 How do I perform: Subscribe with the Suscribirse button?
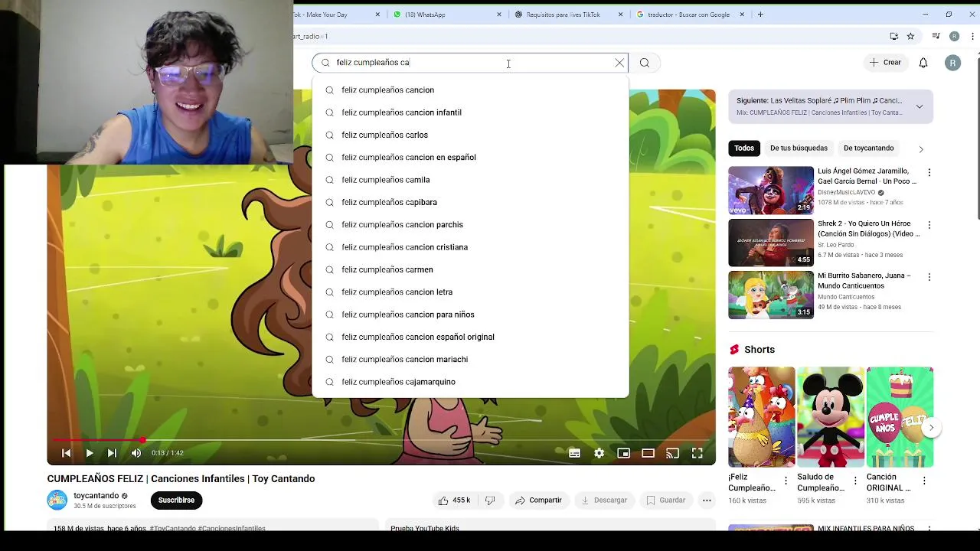[176, 500]
